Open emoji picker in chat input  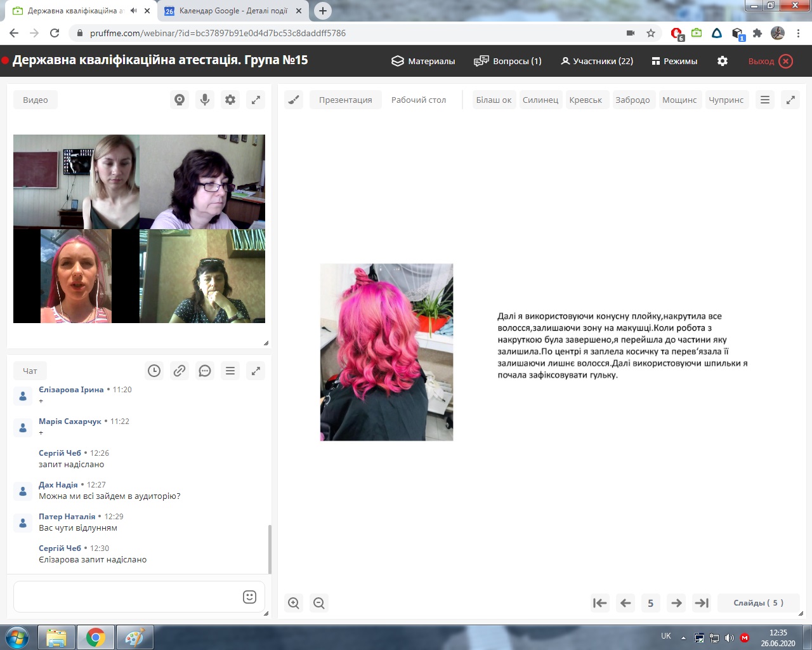click(x=249, y=597)
